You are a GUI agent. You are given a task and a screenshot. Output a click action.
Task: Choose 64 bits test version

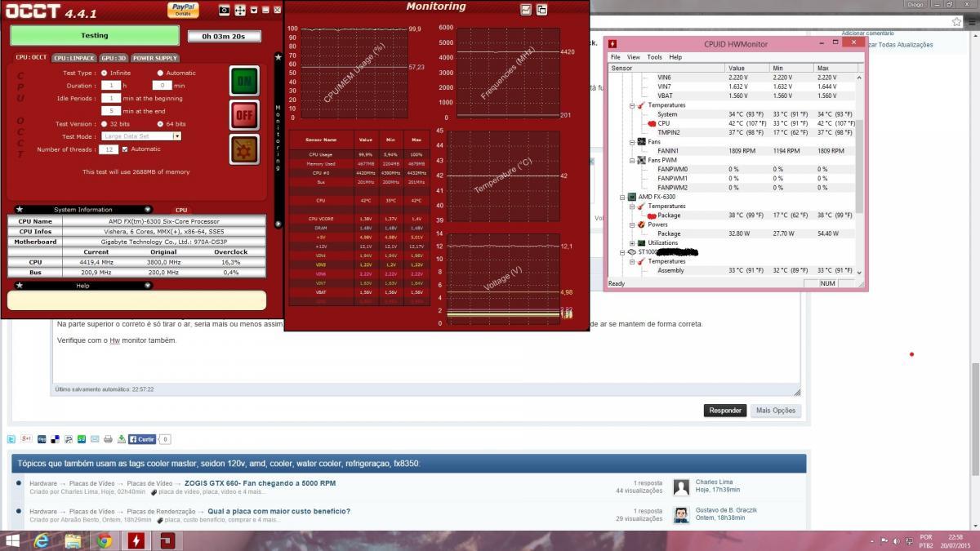(x=160, y=124)
